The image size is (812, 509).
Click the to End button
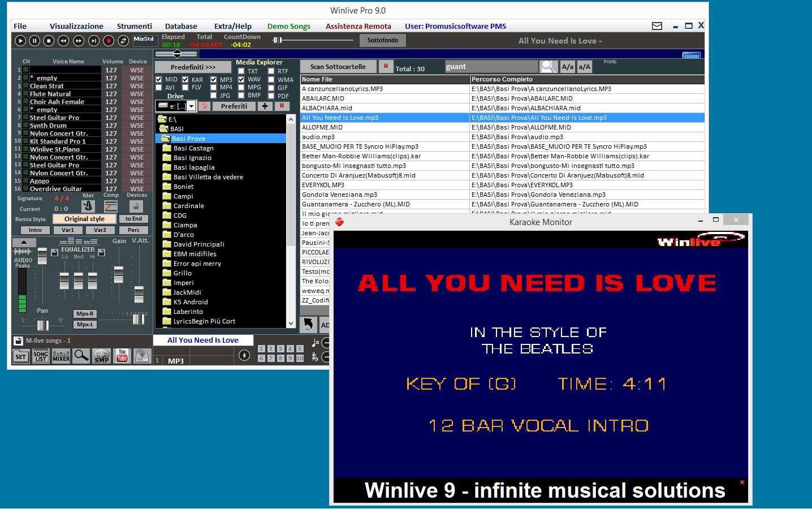click(x=134, y=219)
